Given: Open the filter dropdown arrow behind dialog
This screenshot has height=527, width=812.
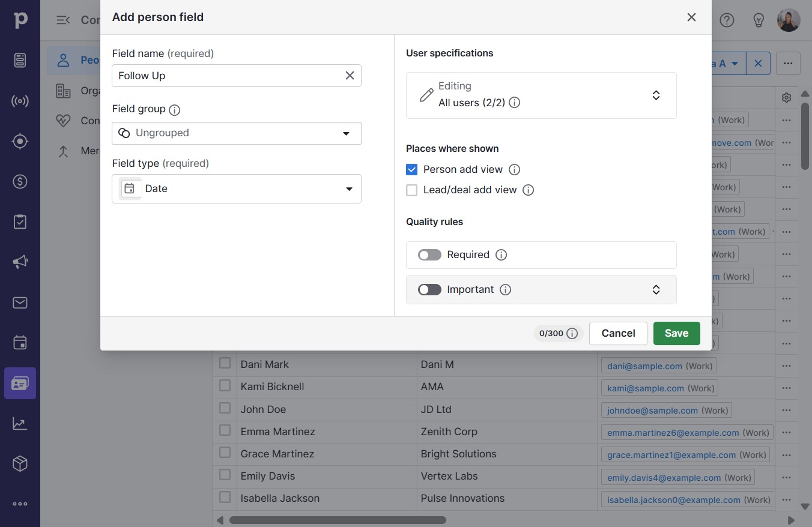Looking at the screenshot, I should point(735,64).
